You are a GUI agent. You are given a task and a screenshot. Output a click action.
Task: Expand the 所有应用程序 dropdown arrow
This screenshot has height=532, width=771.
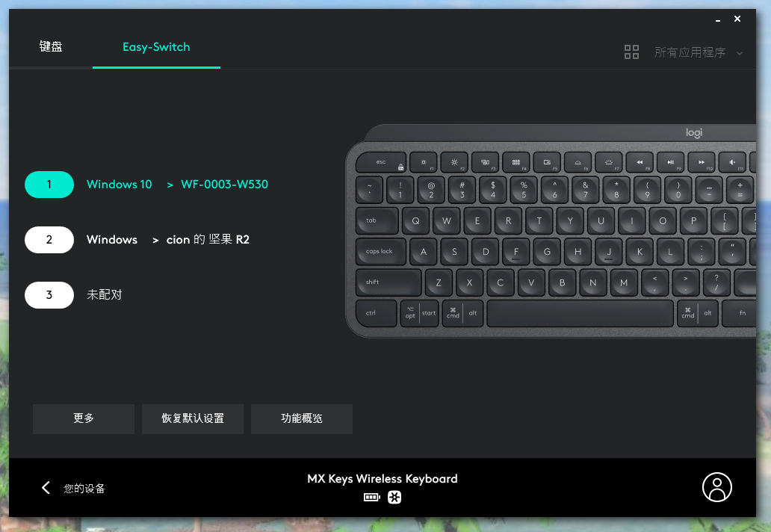(740, 53)
